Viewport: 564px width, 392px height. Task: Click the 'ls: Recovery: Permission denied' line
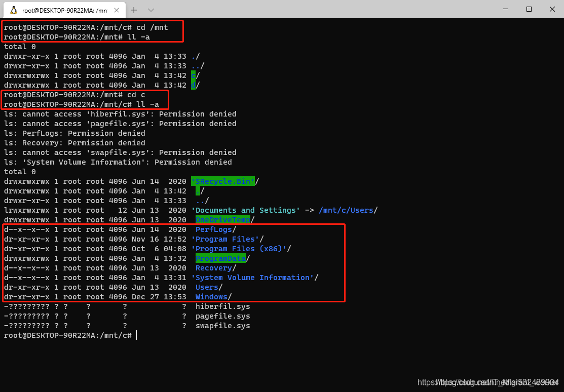[x=74, y=143]
